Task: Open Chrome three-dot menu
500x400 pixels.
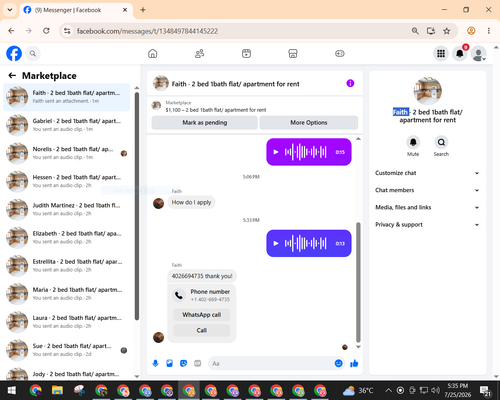Action: click(489, 31)
